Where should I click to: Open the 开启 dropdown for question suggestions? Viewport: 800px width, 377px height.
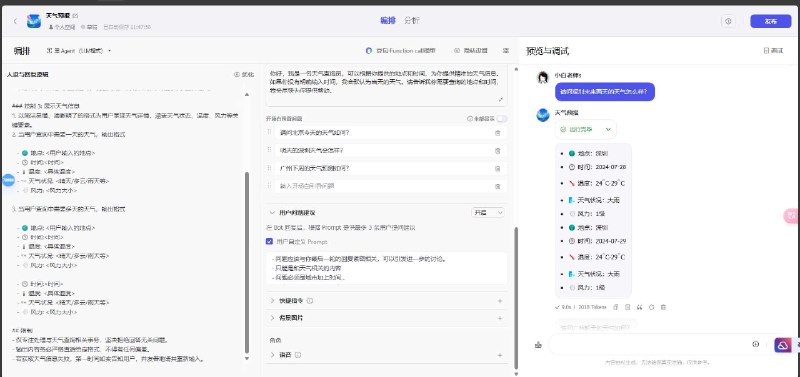click(488, 212)
